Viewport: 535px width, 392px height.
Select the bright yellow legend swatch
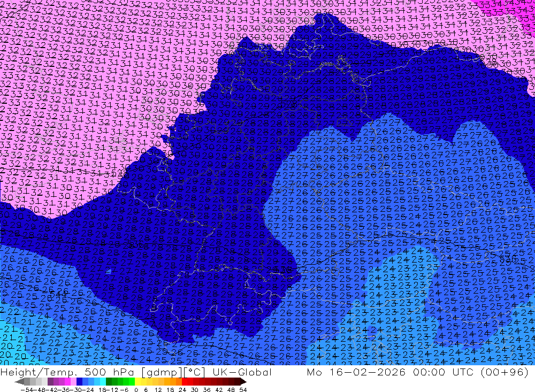pyautogui.click(x=137, y=382)
